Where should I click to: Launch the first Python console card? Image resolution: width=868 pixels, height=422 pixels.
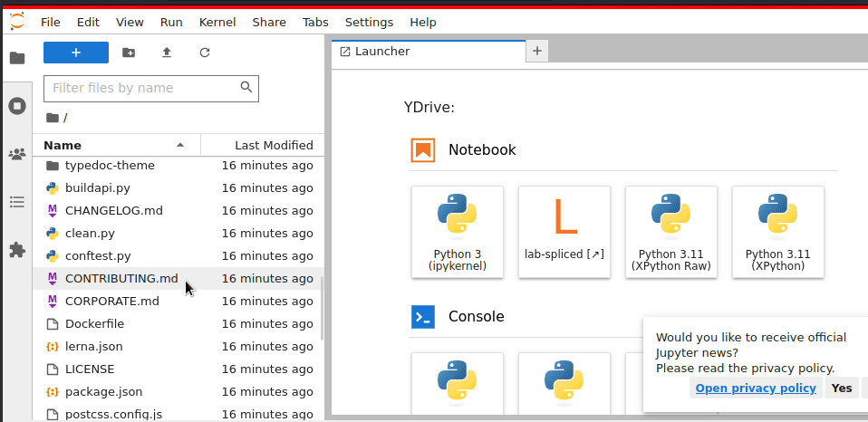point(458,384)
